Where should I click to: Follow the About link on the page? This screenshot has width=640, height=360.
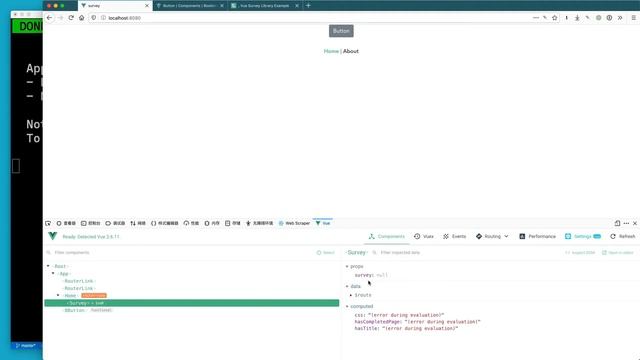(351, 51)
